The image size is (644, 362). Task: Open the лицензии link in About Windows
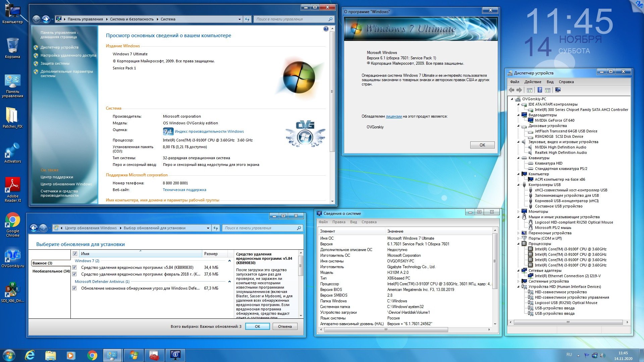tap(394, 116)
